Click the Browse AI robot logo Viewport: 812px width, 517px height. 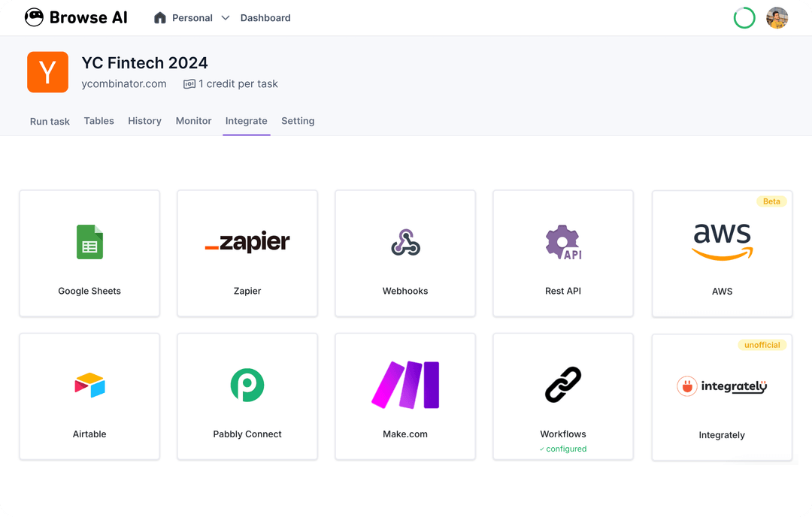coord(34,17)
